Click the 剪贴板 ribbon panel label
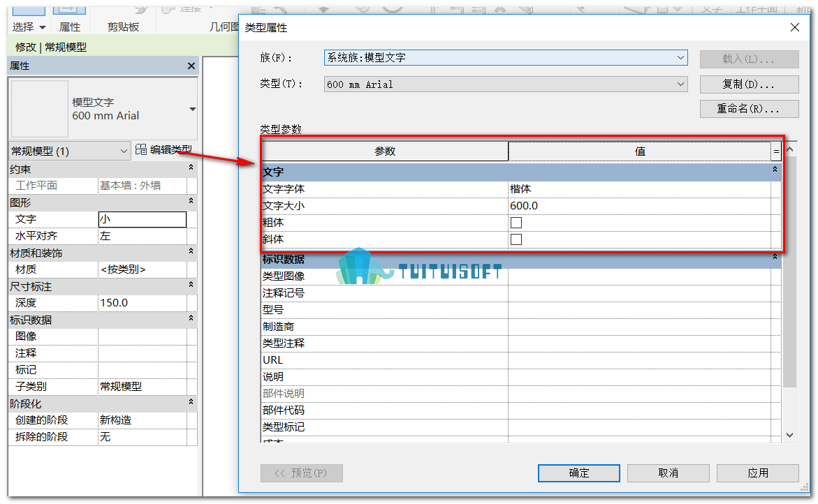 [x=123, y=27]
